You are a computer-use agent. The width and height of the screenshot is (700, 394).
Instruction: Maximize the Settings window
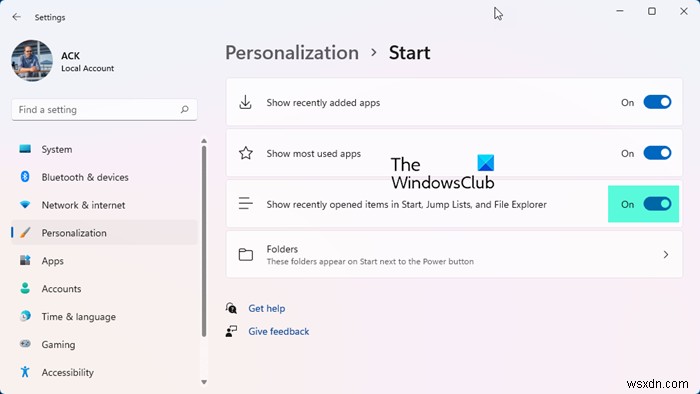coord(652,11)
